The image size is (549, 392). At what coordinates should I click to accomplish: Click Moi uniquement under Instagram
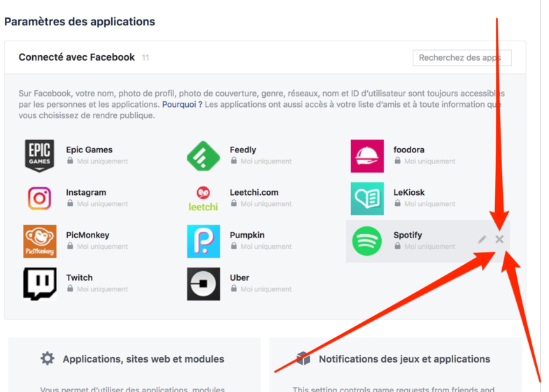pos(103,204)
